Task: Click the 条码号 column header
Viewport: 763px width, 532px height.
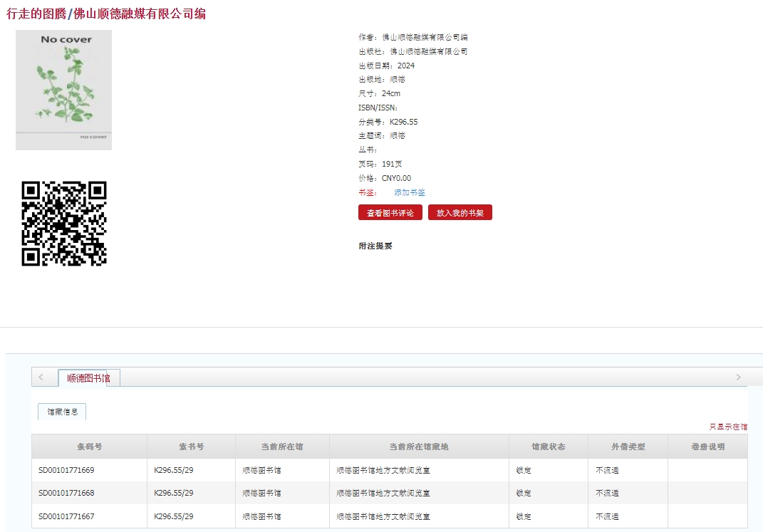Action: coord(90,447)
